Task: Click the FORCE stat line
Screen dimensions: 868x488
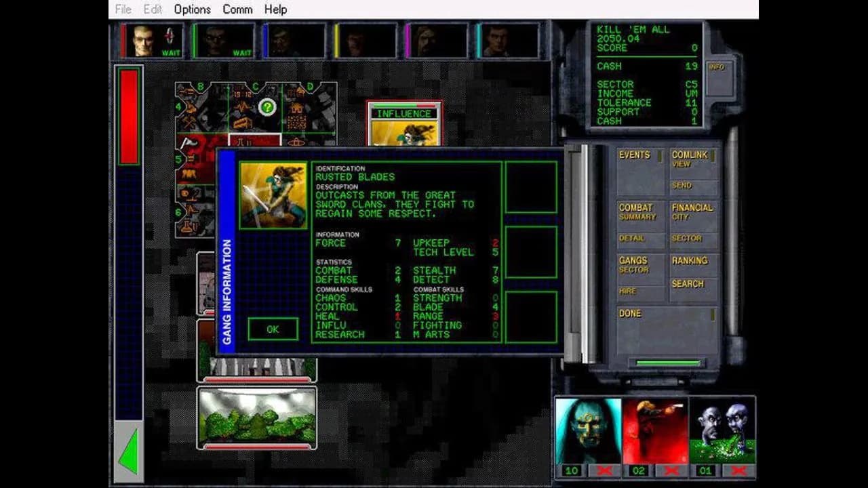Action: (x=358, y=243)
